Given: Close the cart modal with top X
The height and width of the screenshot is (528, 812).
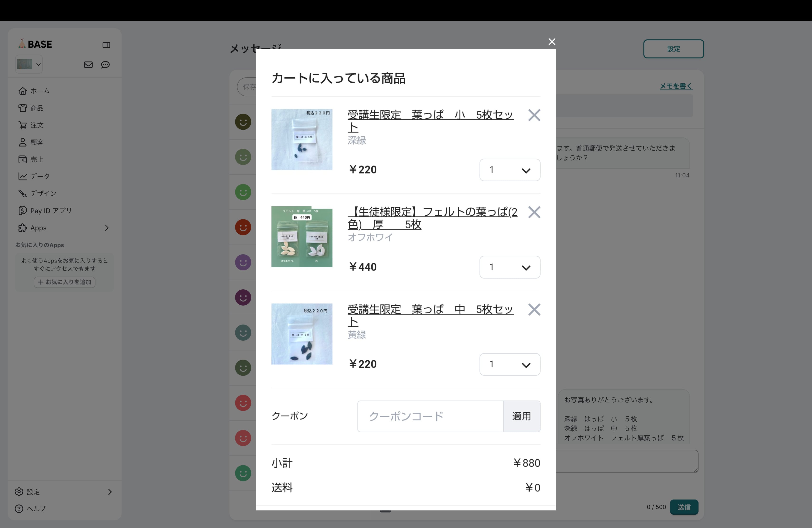Looking at the screenshot, I should tap(552, 42).
